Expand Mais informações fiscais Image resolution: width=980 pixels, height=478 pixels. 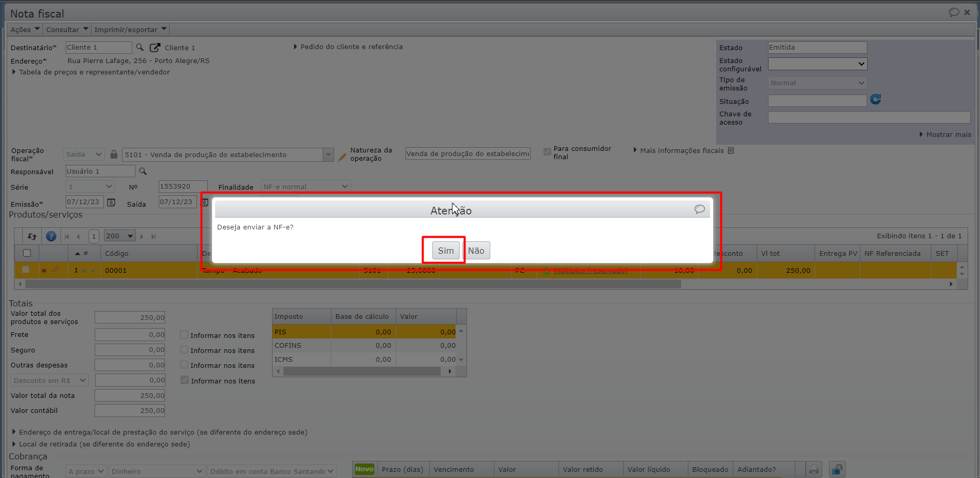pyautogui.click(x=679, y=150)
